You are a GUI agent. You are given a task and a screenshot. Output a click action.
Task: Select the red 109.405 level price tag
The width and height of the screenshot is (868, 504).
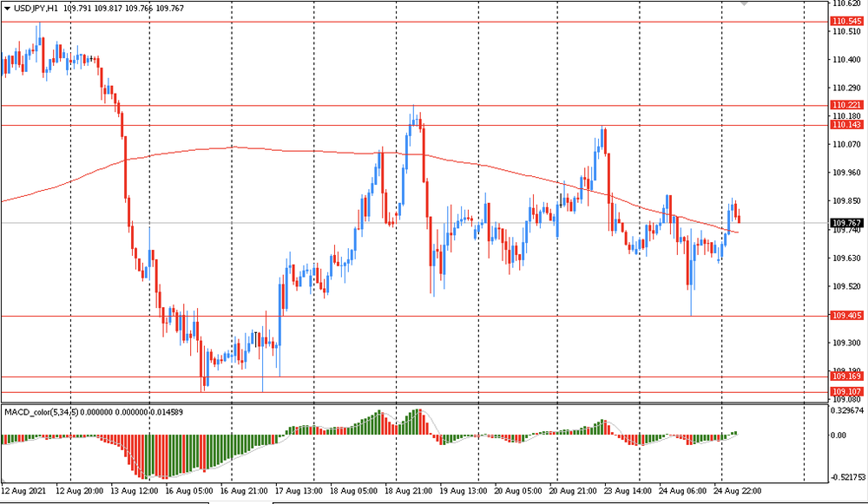(847, 316)
